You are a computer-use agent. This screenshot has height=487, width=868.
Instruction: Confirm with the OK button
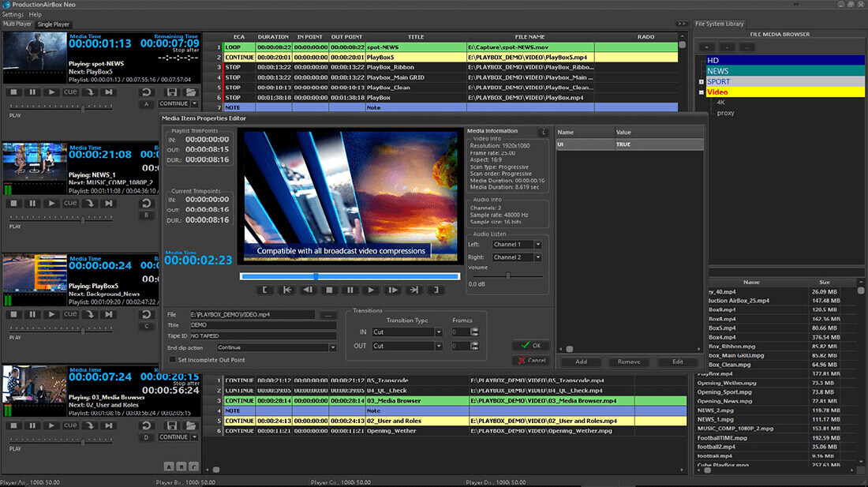[x=530, y=346]
